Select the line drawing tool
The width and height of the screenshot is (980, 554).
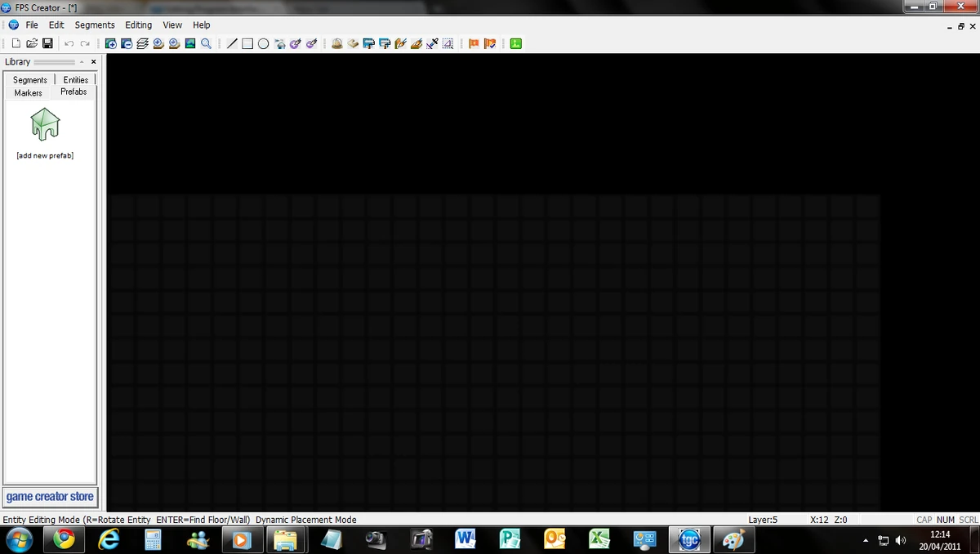[x=233, y=43]
